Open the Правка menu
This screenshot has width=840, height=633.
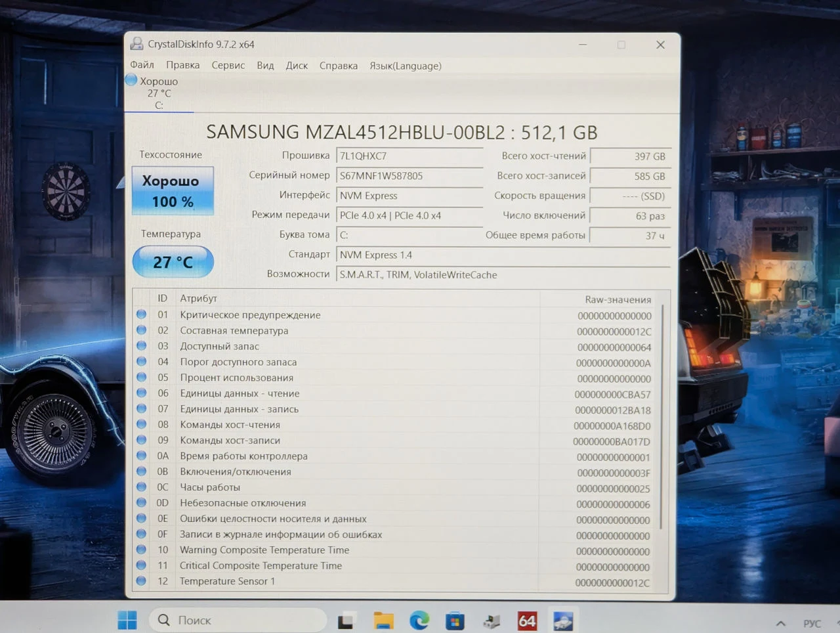(182, 65)
